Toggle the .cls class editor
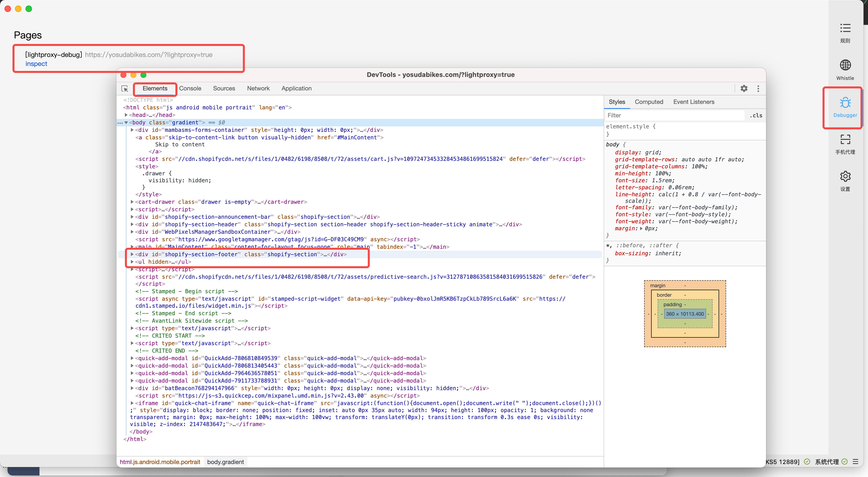868x477 pixels. pos(756,116)
